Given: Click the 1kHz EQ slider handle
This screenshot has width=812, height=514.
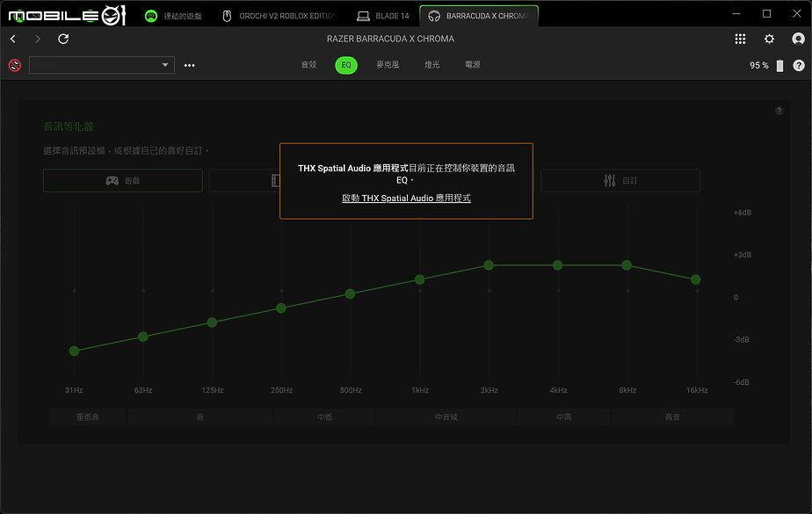Looking at the screenshot, I should pyautogui.click(x=420, y=279).
